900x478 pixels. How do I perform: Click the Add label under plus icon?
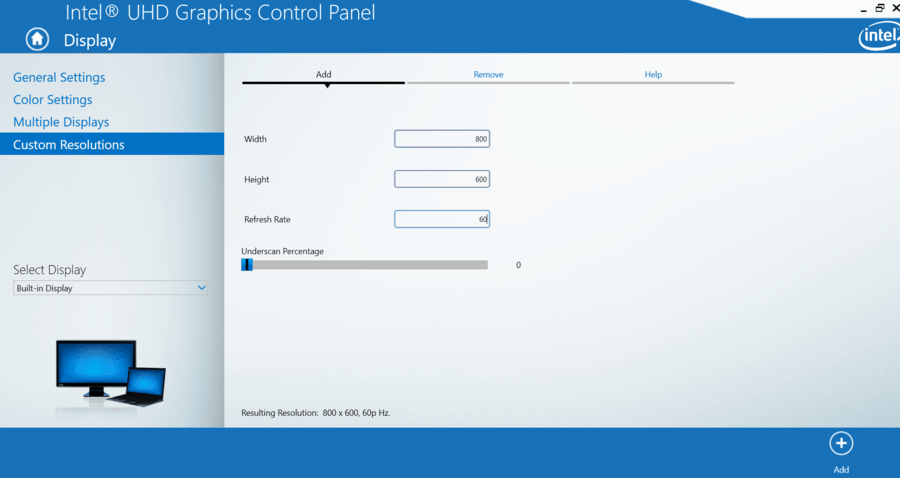point(841,469)
